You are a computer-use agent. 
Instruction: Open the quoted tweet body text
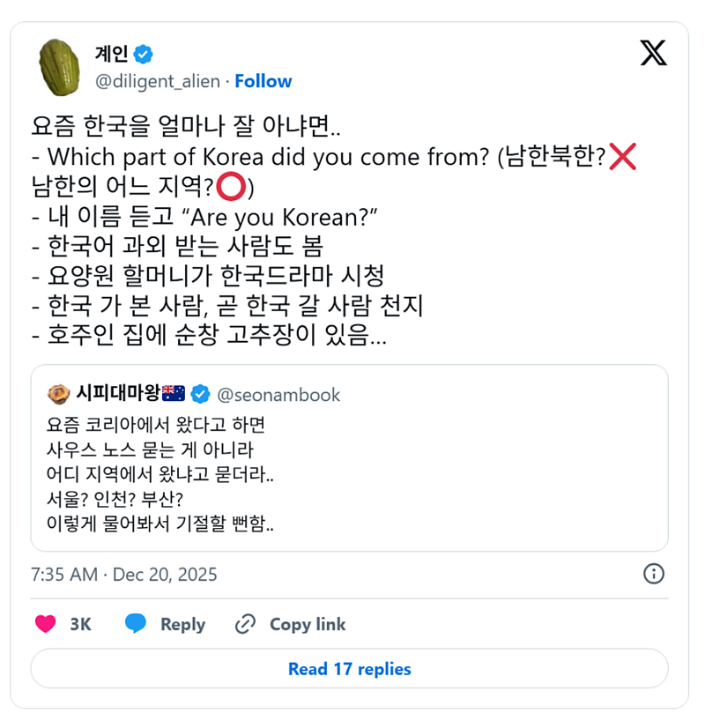(160, 474)
